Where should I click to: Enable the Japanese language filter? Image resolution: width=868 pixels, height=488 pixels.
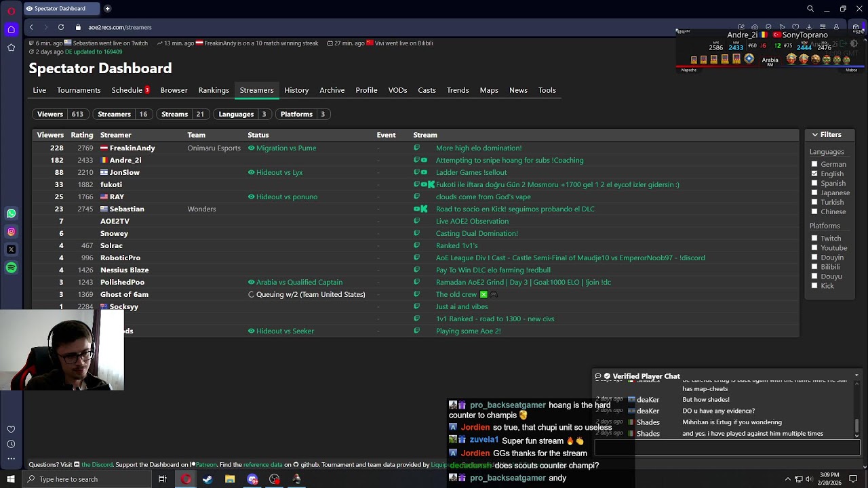tap(814, 192)
